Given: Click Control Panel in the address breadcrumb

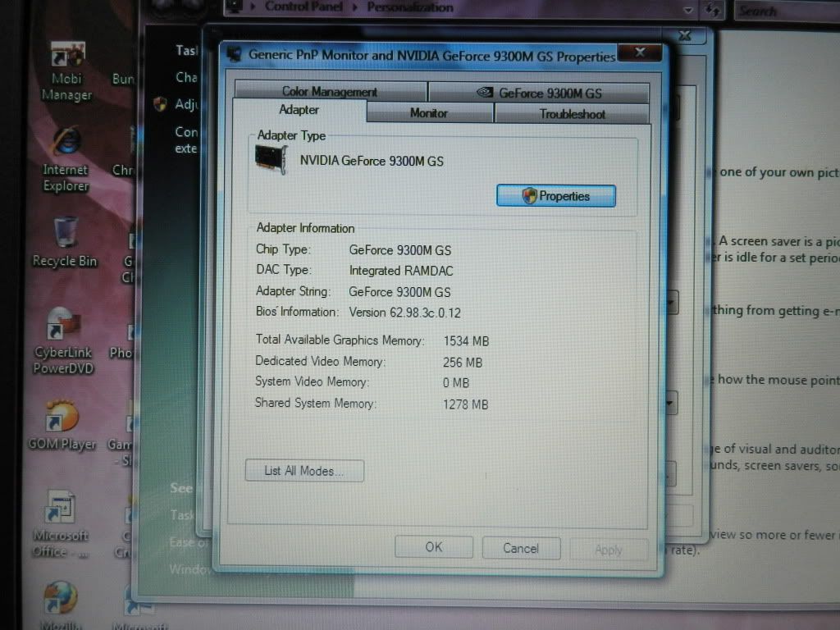Looking at the screenshot, I should 304,7.
